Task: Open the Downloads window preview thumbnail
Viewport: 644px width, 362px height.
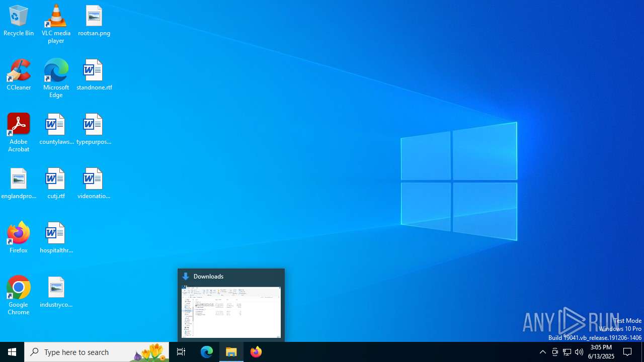Action: 231,312
